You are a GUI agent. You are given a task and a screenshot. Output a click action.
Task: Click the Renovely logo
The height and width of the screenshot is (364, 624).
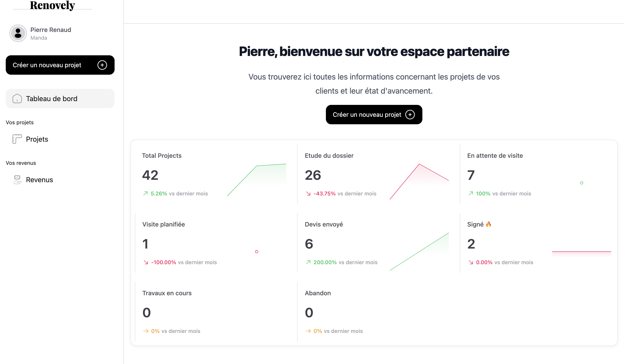pyautogui.click(x=52, y=6)
